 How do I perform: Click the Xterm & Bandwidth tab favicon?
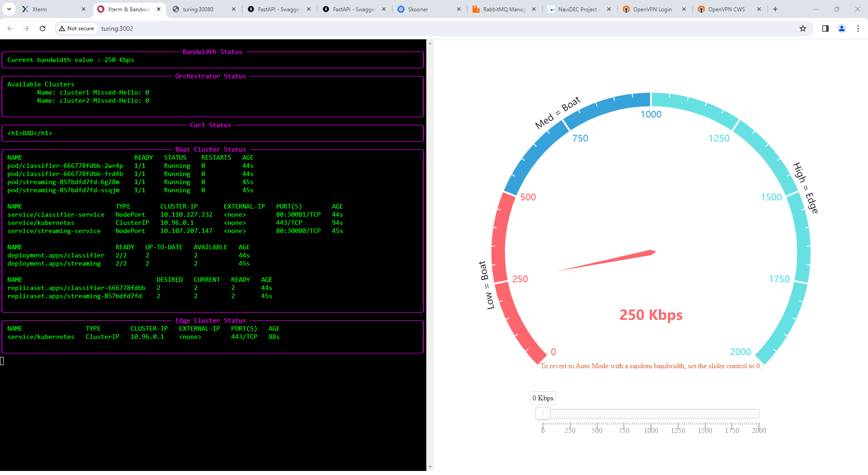tap(101, 9)
